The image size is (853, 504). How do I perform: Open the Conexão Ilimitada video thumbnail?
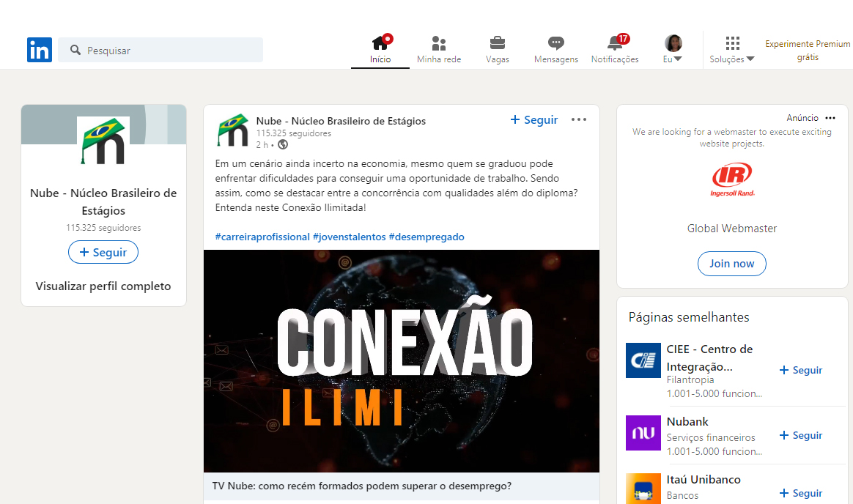[x=402, y=361]
